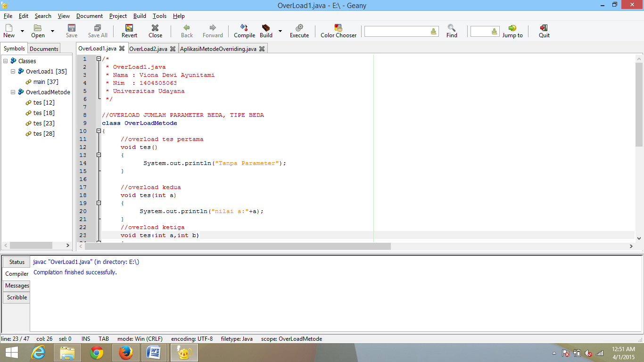Close the OverLoad2.java tab
The image size is (644, 362).
pos(173,49)
